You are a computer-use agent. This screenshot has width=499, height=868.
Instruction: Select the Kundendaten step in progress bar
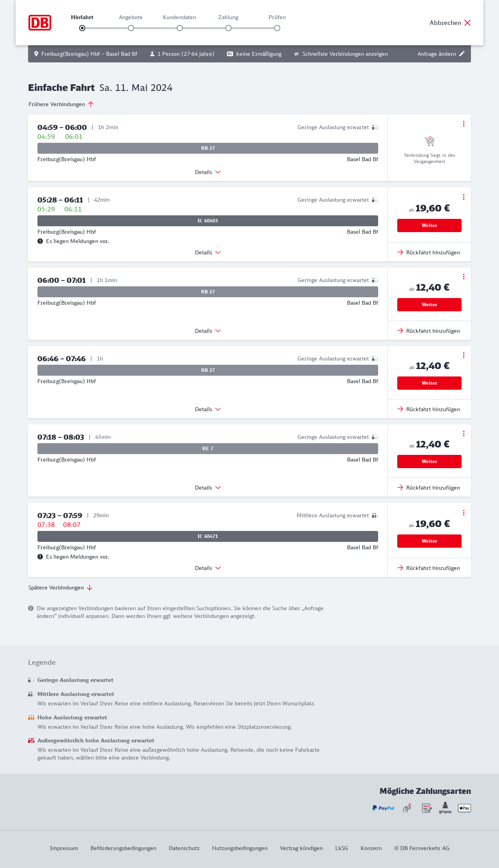pyautogui.click(x=180, y=28)
